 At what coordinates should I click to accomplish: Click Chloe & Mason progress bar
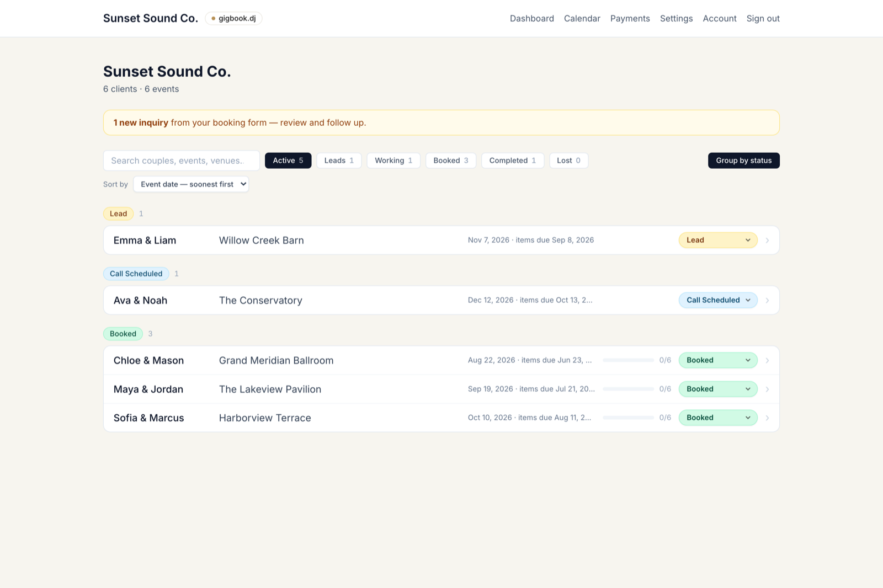click(x=629, y=360)
